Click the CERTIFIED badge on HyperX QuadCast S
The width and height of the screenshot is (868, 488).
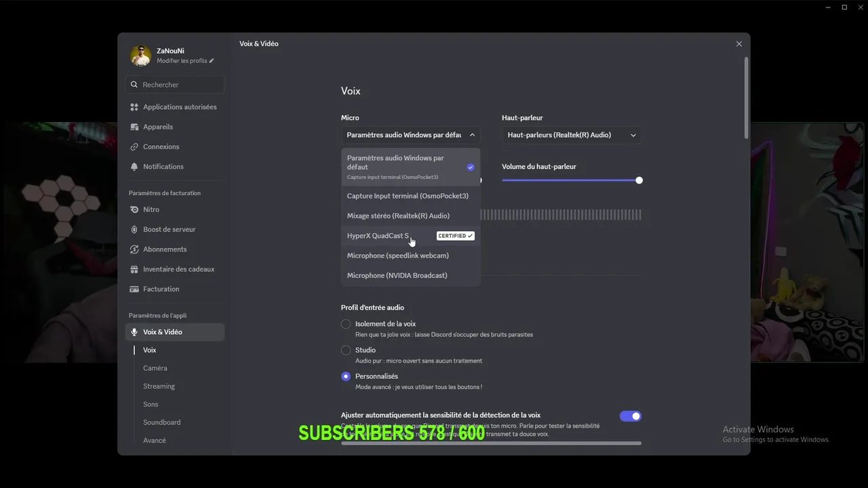click(x=456, y=236)
